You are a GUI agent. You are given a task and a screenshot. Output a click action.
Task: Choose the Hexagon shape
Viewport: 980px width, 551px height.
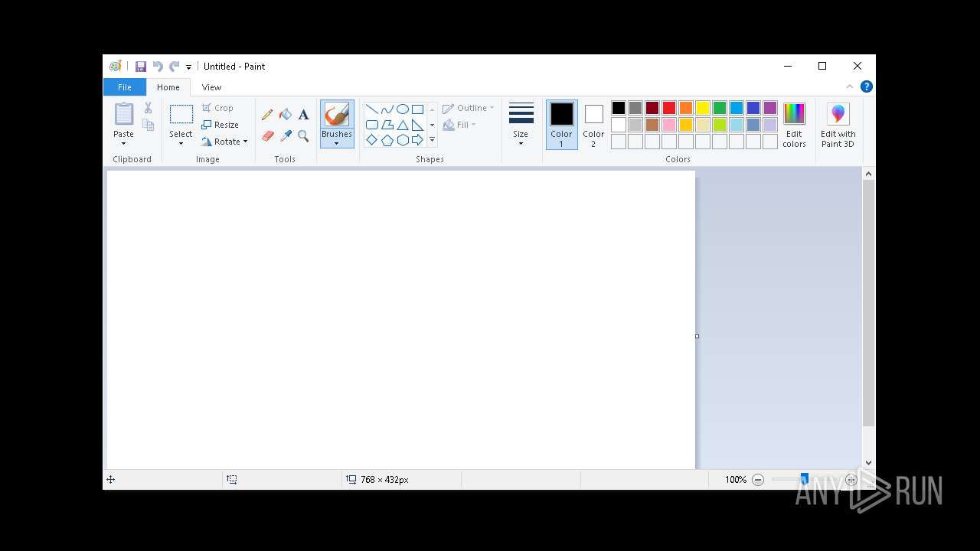[x=402, y=140]
